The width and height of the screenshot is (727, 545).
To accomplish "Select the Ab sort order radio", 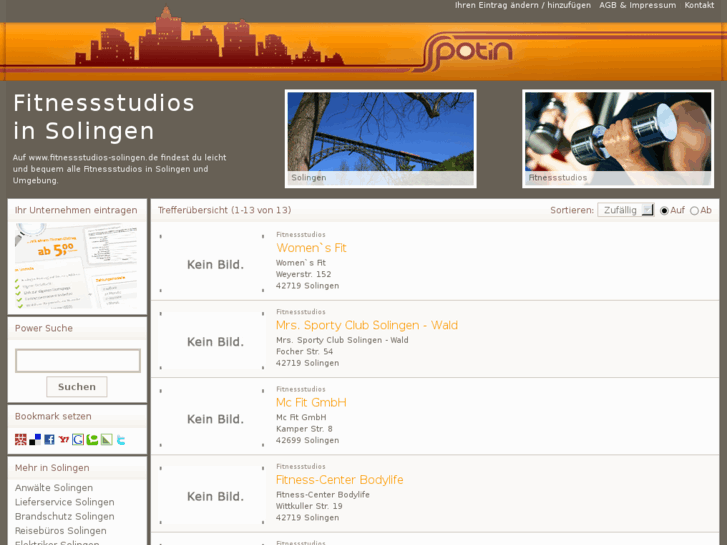I will [x=694, y=211].
